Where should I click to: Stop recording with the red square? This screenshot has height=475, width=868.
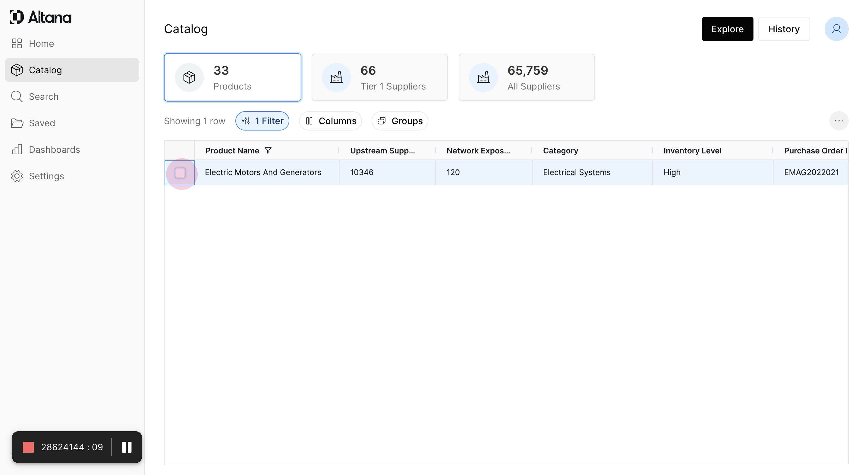pos(28,447)
